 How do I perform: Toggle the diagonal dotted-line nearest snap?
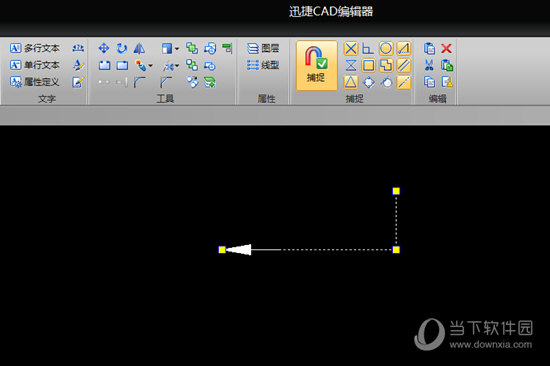click(x=404, y=82)
